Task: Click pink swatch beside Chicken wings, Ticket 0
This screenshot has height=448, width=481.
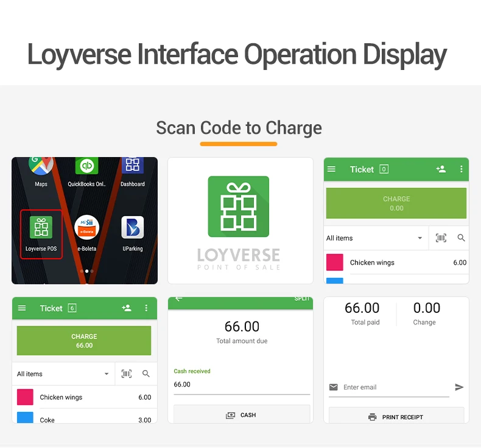Action: coord(334,262)
